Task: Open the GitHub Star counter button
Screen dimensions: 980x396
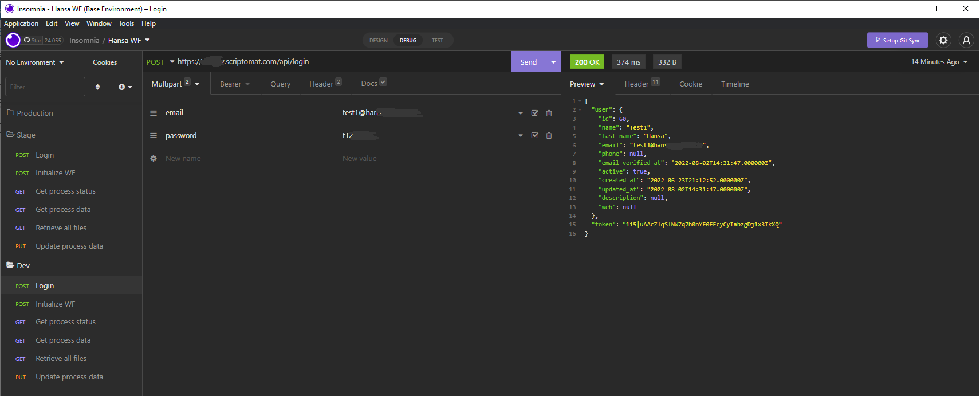Action: 42,40
